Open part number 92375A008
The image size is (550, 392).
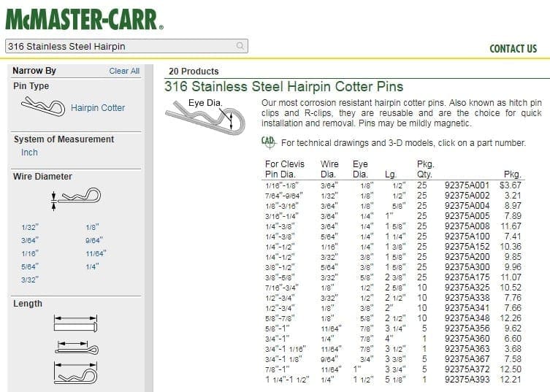point(467,226)
